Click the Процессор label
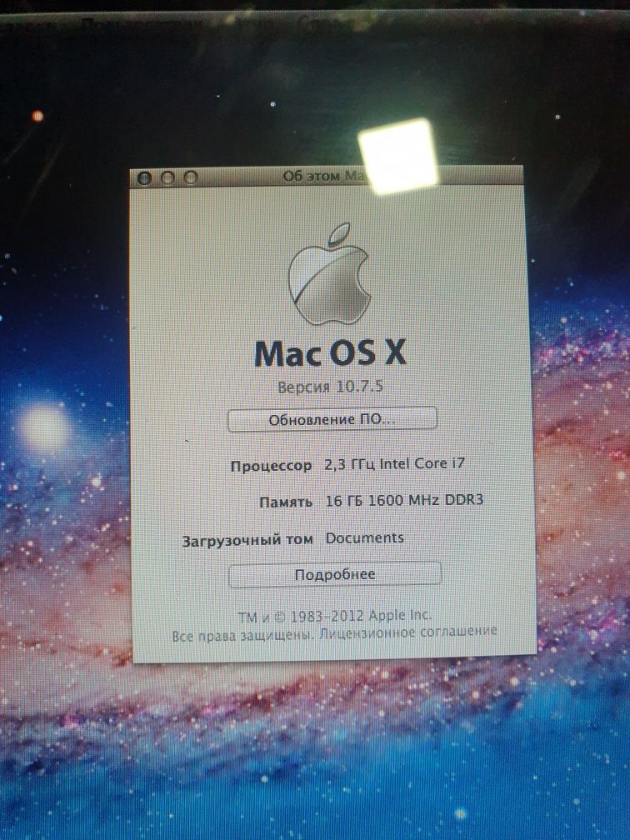 coord(271,466)
